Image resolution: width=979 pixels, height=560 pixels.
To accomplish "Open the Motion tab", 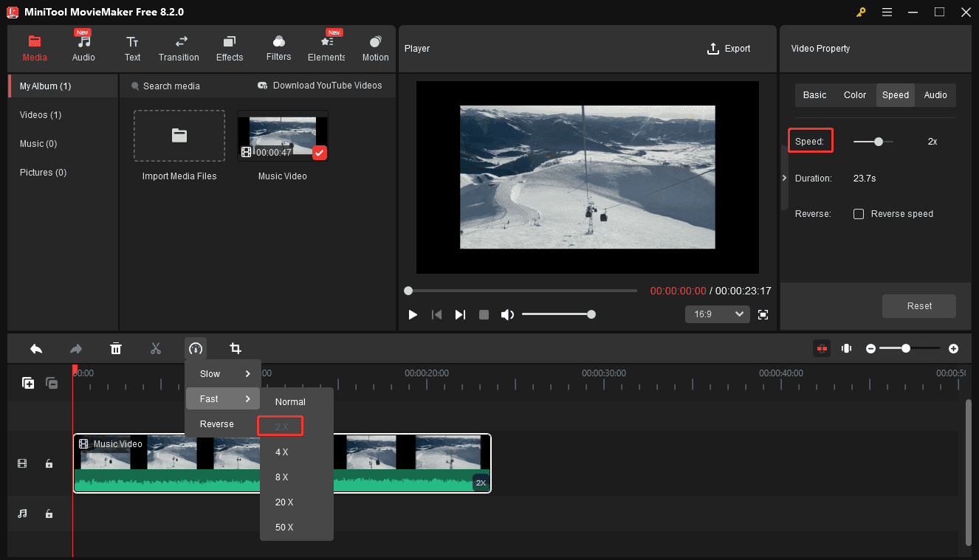I will point(375,49).
